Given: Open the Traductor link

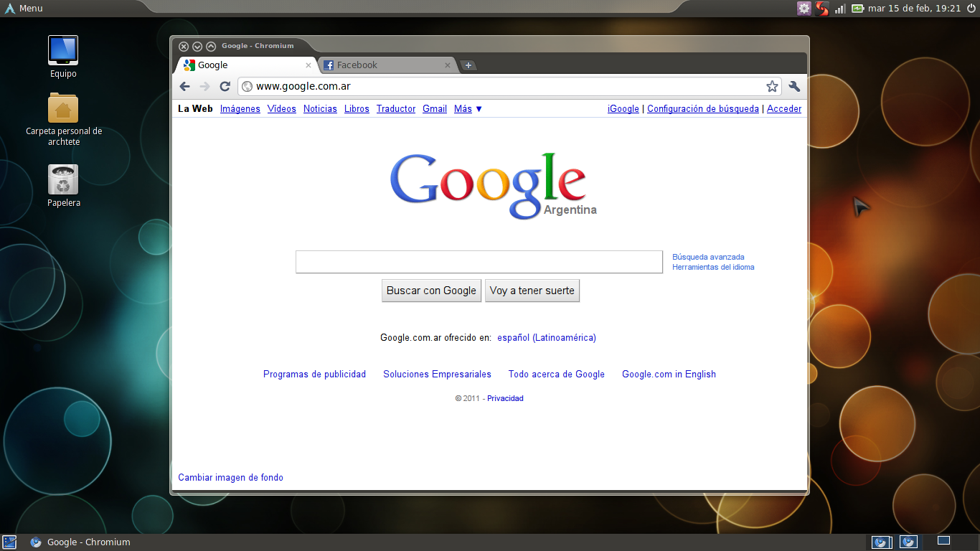Looking at the screenshot, I should [396, 109].
